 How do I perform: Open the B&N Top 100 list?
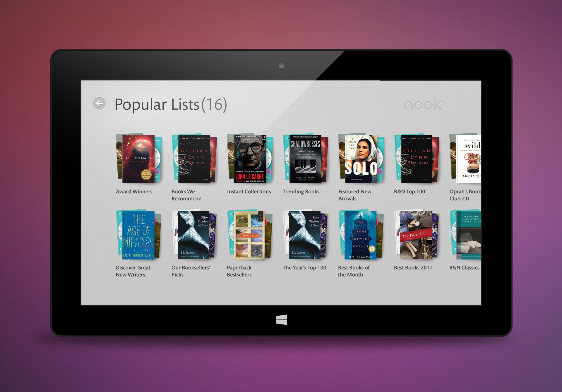coord(409,192)
